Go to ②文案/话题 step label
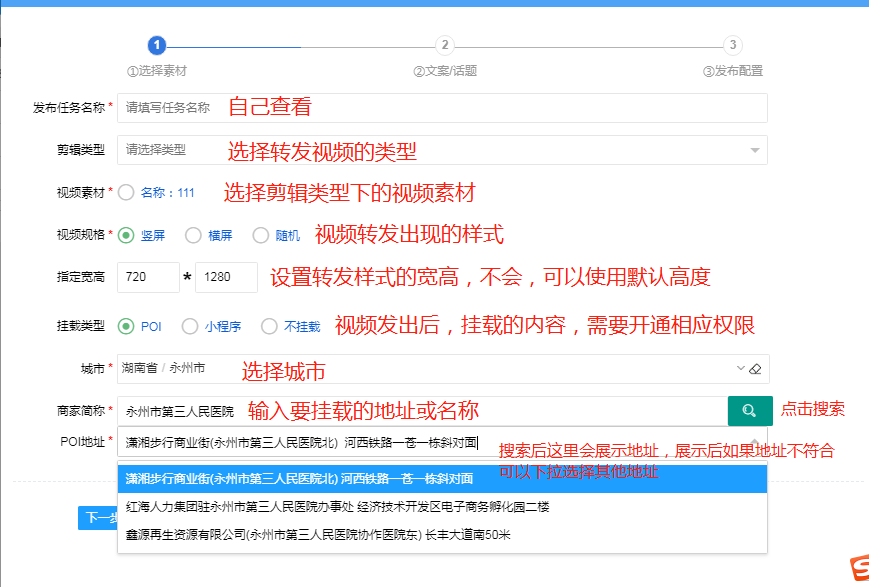This screenshot has height=587, width=869. tap(445, 71)
